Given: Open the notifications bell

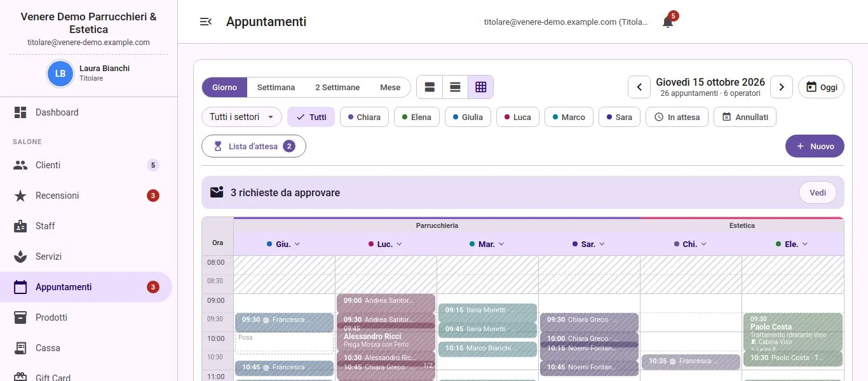Looking at the screenshot, I should coord(667,22).
